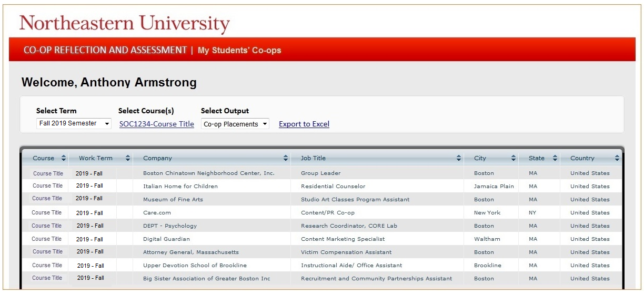644x293 pixels.
Task: Select the Museum of Fine Arts company
Action: [173, 199]
